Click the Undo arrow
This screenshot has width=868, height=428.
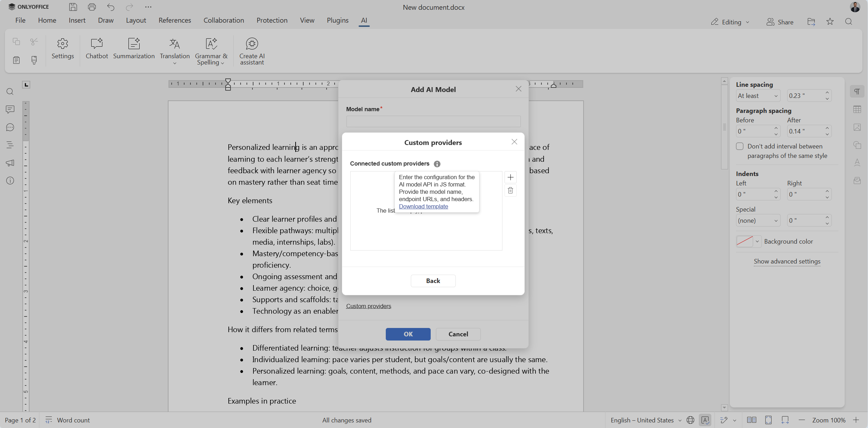111,7
